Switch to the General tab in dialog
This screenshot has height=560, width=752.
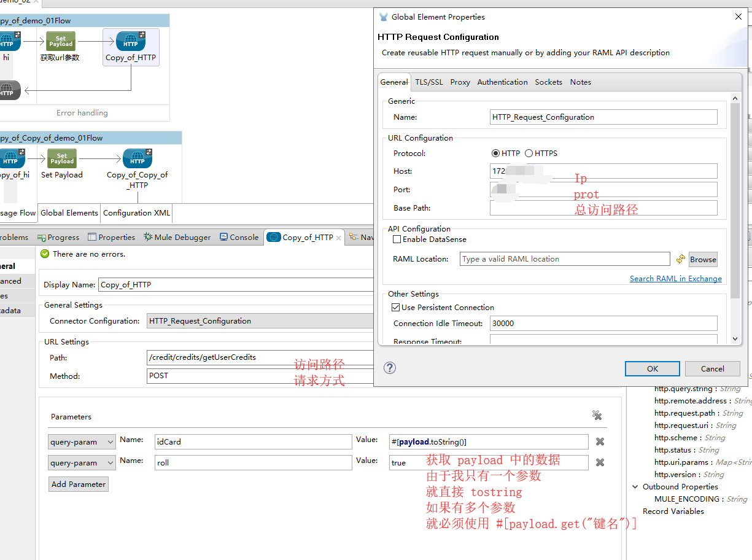394,82
